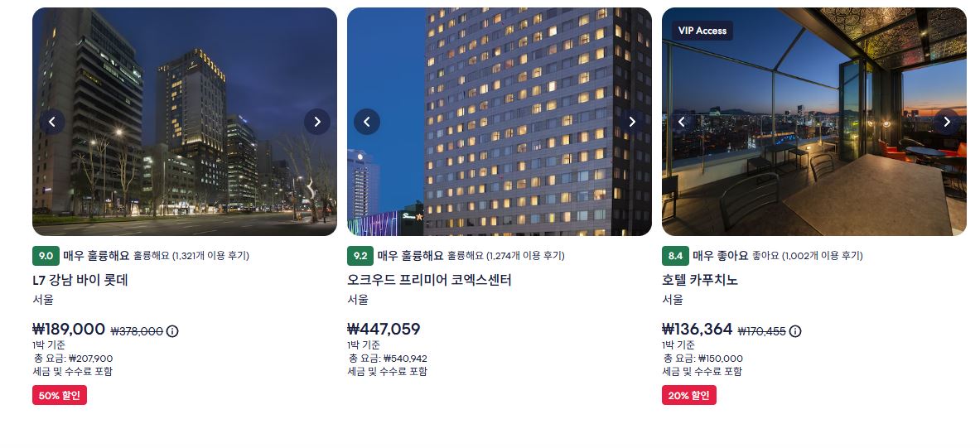The height and width of the screenshot is (448, 980).
Task: Click the 50% 할인 discount badge
Action: click(x=60, y=396)
